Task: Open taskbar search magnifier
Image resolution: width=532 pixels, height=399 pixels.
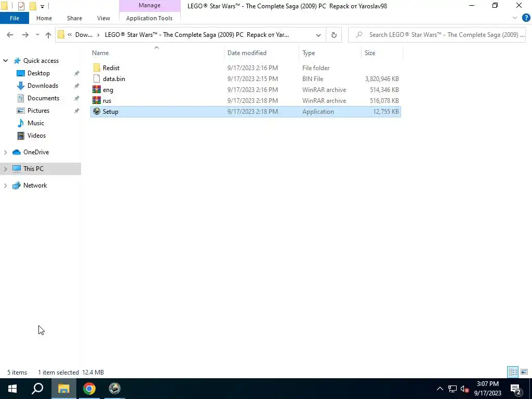Action: point(37,389)
